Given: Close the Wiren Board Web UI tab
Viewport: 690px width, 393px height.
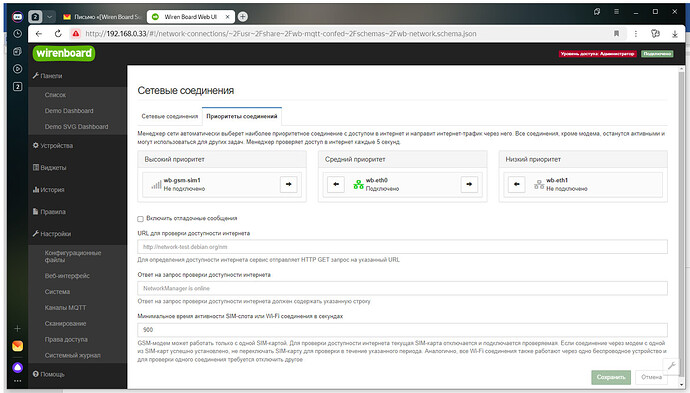Looking at the screenshot, I should pyautogui.click(x=228, y=17).
